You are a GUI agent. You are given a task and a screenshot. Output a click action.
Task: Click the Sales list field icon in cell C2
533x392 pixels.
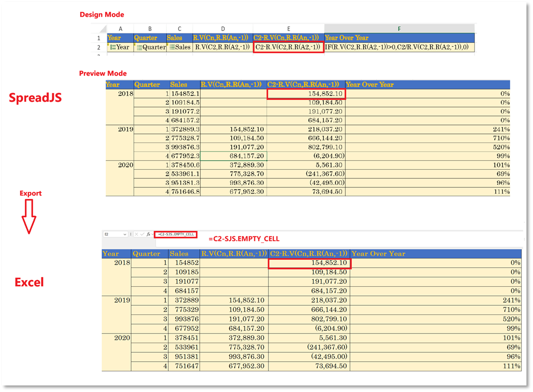coord(172,47)
